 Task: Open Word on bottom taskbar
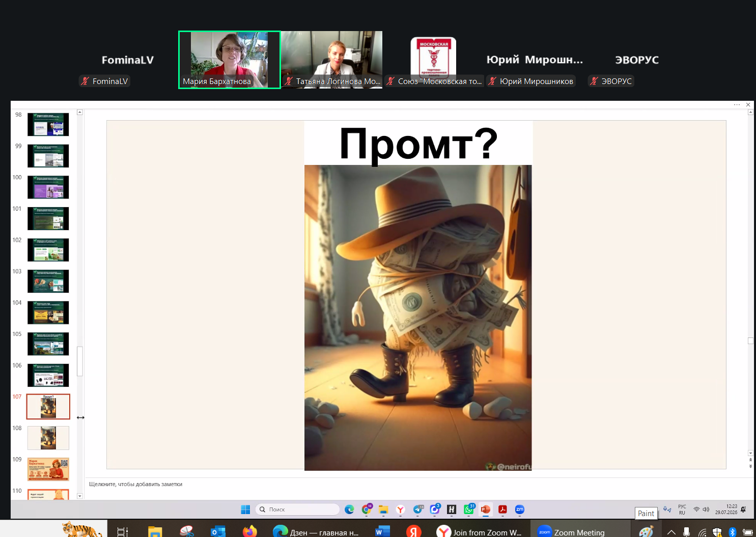382,532
